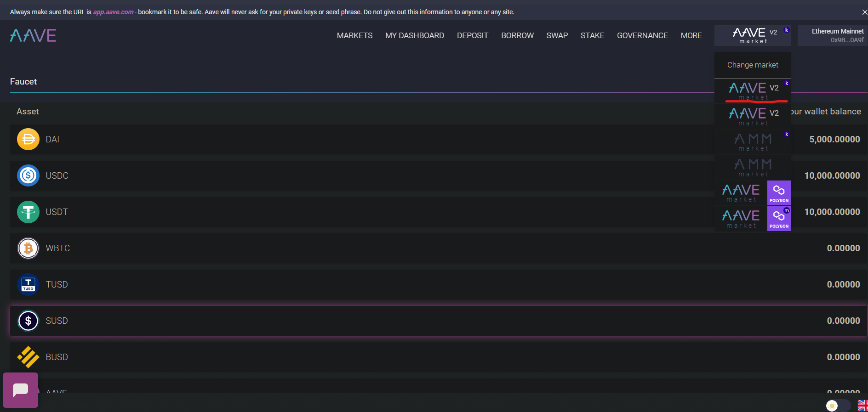This screenshot has height=412, width=868.
Task: Select AAVE V2 market with k badge
Action: coord(753,90)
